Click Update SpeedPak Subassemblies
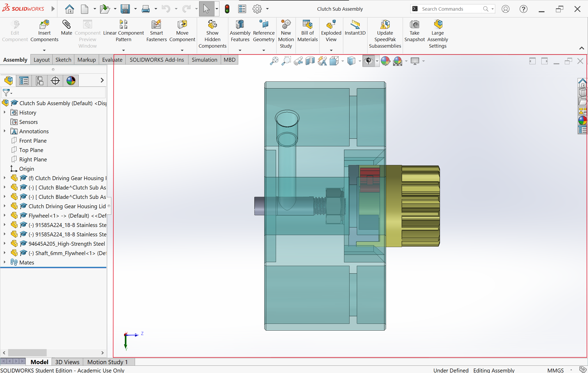This screenshot has width=588, height=373. pos(385,34)
